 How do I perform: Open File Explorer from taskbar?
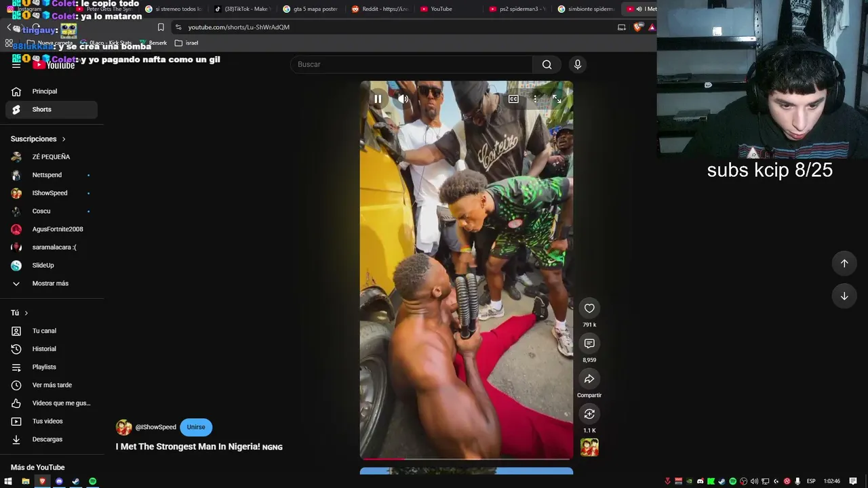click(26, 481)
